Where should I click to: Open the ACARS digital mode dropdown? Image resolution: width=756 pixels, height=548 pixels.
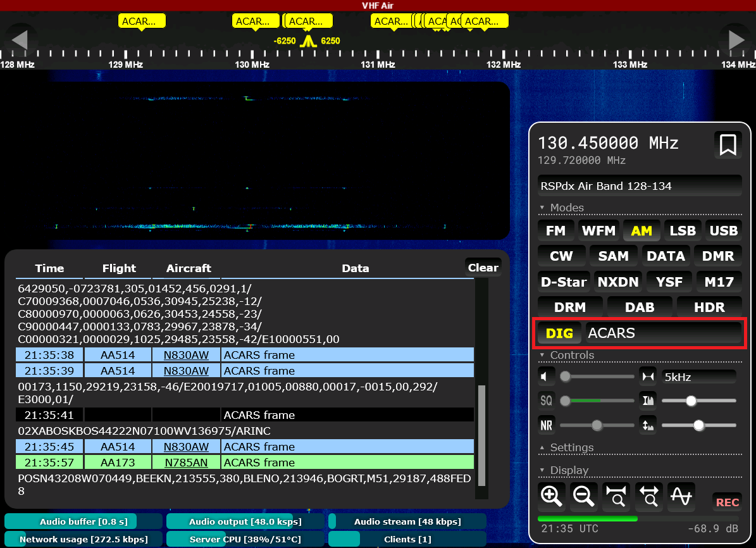coord(663,333)
